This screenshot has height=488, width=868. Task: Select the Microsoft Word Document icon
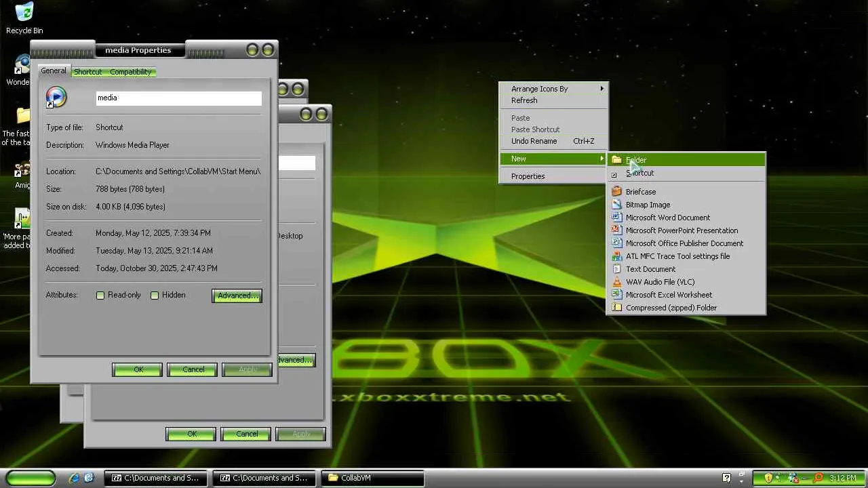pos(616,218)
